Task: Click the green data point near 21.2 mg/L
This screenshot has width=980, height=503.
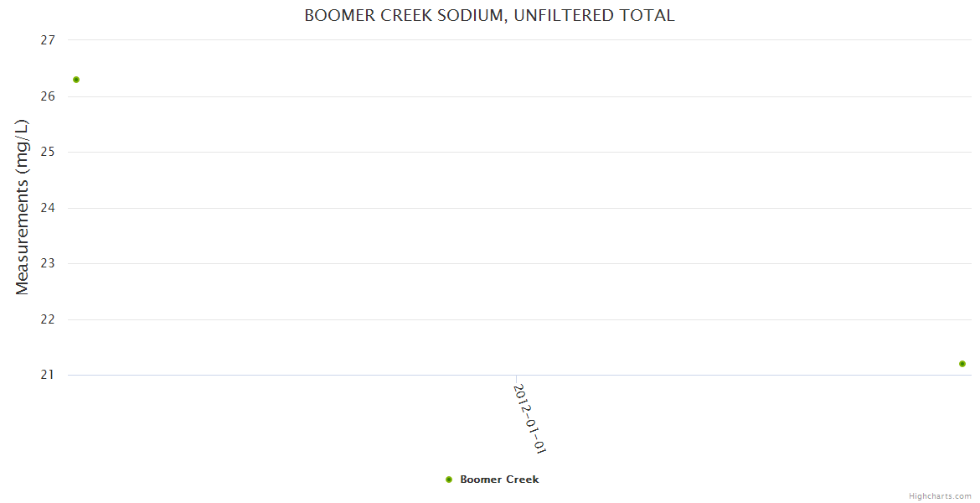Action: pos(962,364)
